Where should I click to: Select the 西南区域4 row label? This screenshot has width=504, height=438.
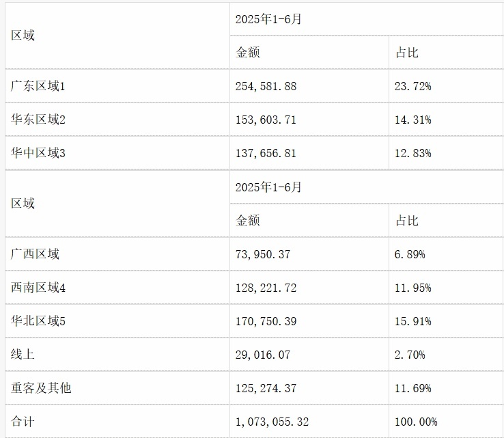38,288
